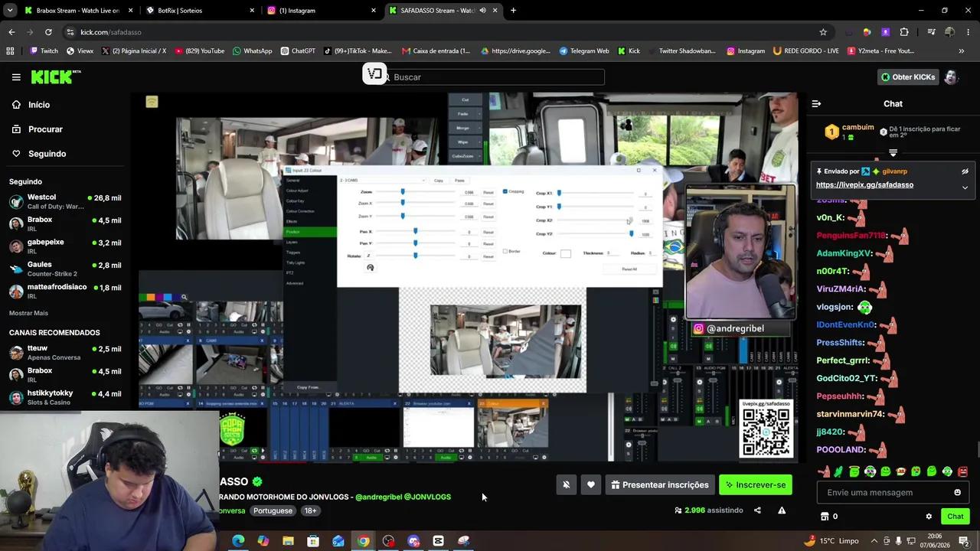980x551 pixels.
Task: Open a new browser tab
Action: (x=513, y=11)
